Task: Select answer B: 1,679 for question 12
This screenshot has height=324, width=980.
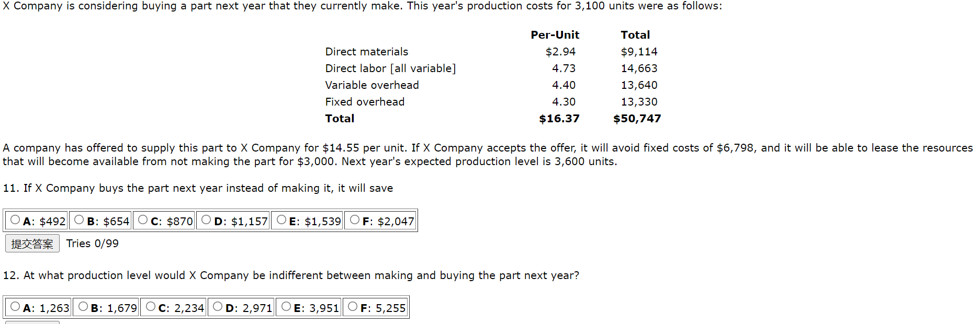Action: point(83,307)
